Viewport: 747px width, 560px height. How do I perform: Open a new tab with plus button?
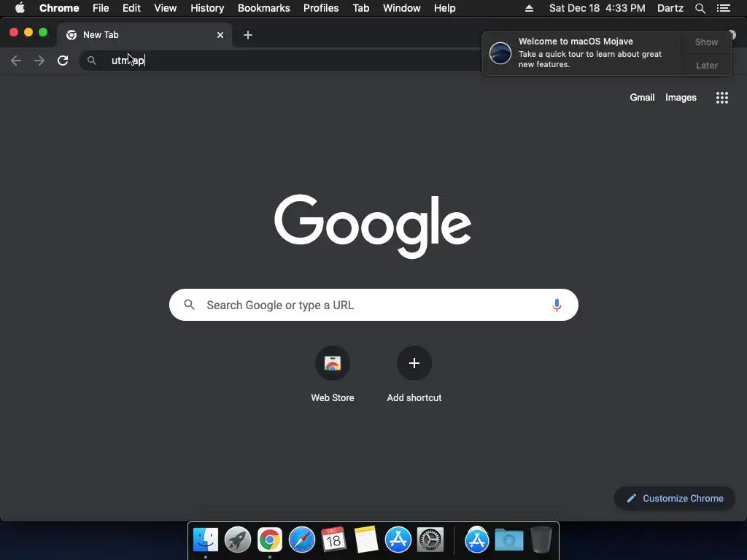248,35
